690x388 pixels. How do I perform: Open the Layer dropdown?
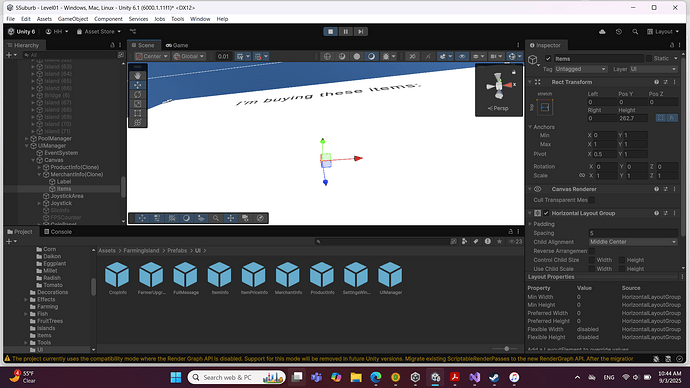[x=653, y=69]
